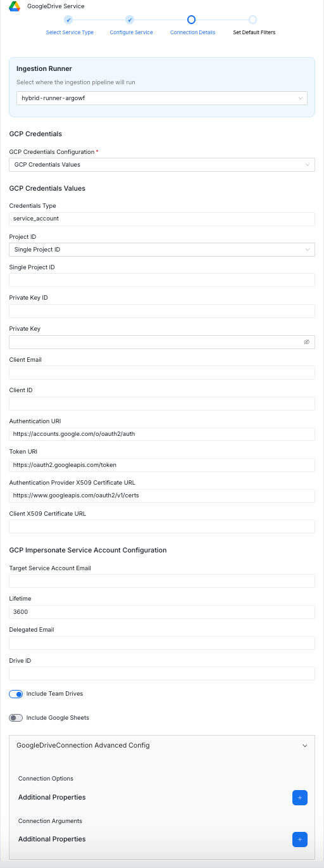
Task: Open the Ingestion Runner dropdown
Action: coord(162,98)
